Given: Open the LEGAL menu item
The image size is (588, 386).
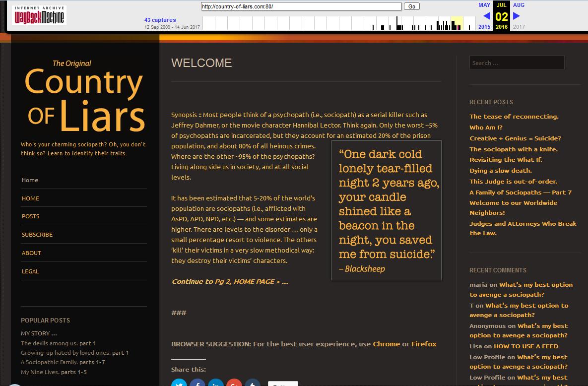Looking at the screenshot, I should click(30, 271).
